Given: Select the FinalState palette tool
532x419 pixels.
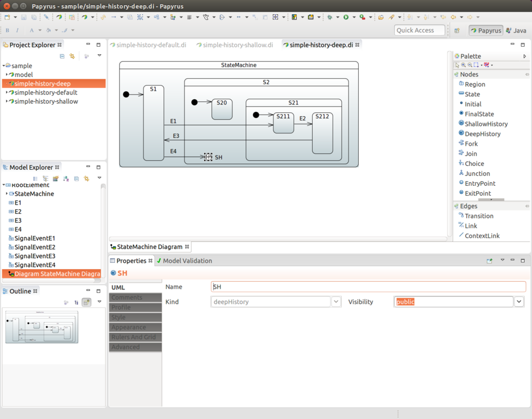Looking at the screenshot, I should pos(476,114).
